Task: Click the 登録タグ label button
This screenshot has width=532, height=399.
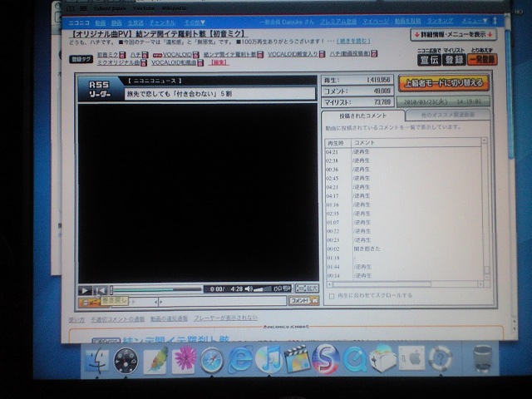Action: click(81, 59)
